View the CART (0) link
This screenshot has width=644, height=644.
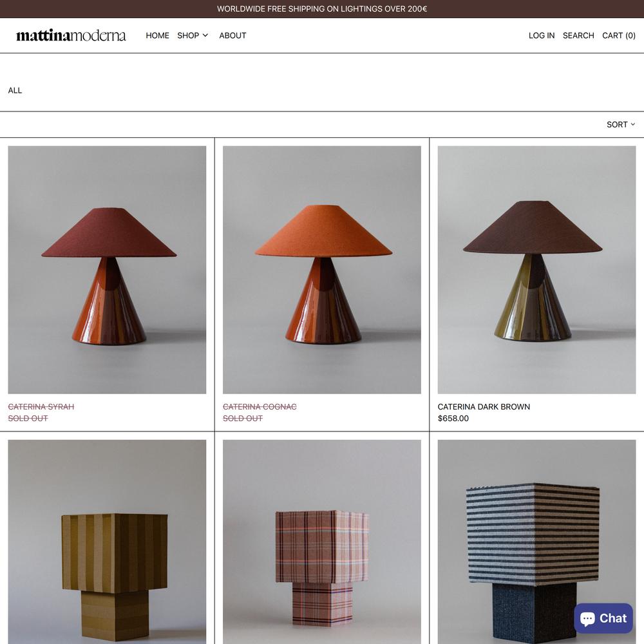click(x=618, y=35)
